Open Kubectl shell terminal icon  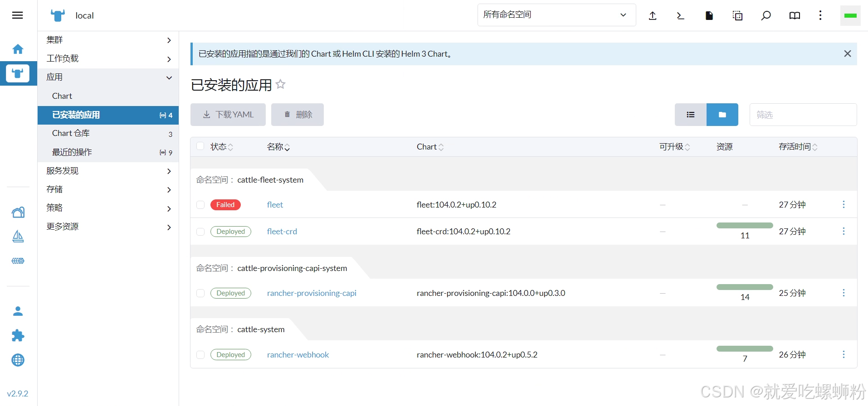680,16
